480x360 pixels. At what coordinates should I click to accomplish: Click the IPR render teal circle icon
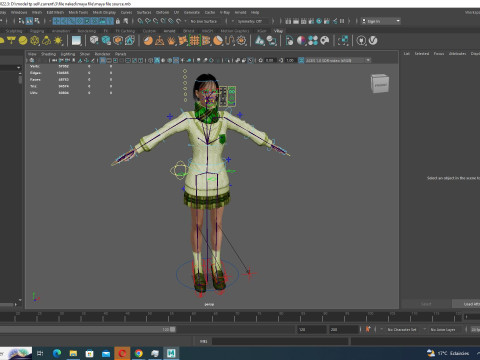click(x=319, y=21)
